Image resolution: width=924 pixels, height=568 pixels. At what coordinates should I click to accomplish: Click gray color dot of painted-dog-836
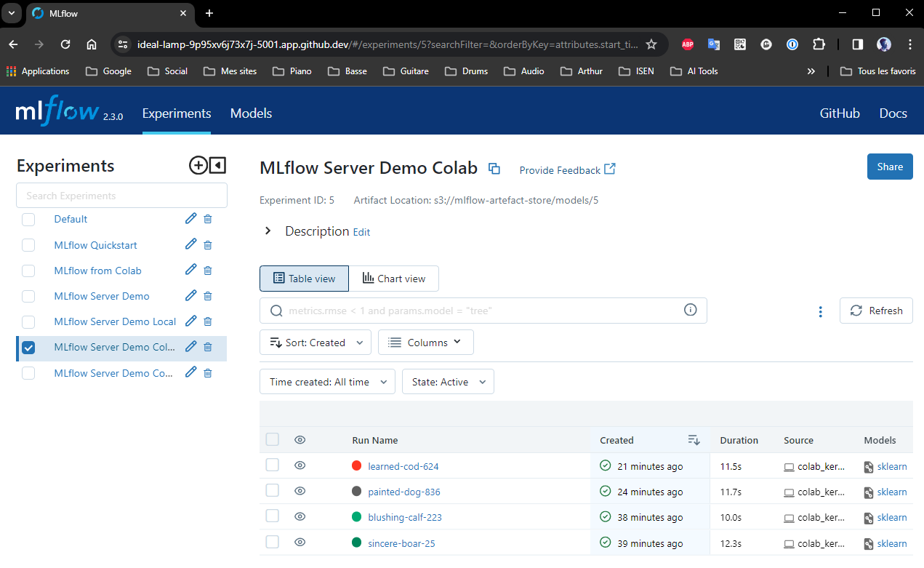point(356,491)
